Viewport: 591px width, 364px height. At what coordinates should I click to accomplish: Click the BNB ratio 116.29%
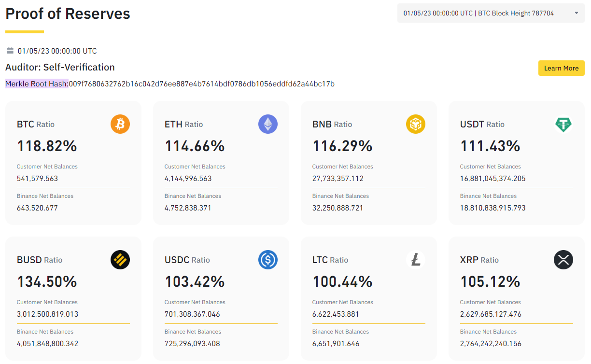(x=342, y=146)
